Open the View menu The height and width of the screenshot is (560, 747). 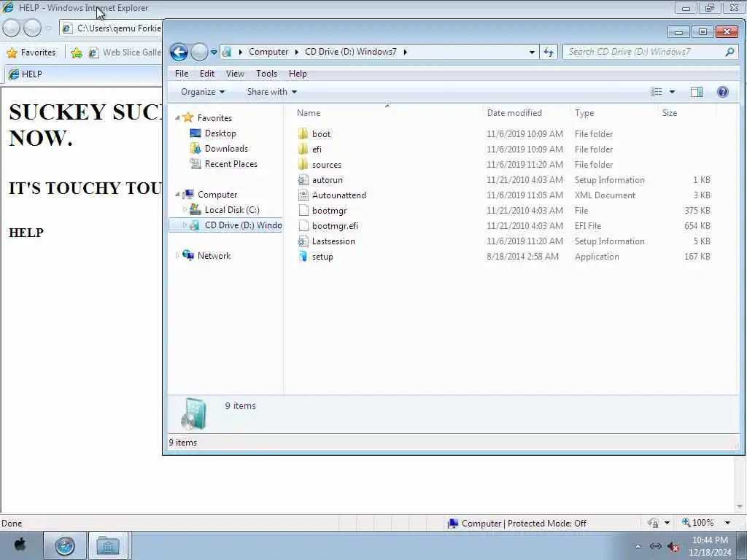pyautogui.click(x=235, y=74)
